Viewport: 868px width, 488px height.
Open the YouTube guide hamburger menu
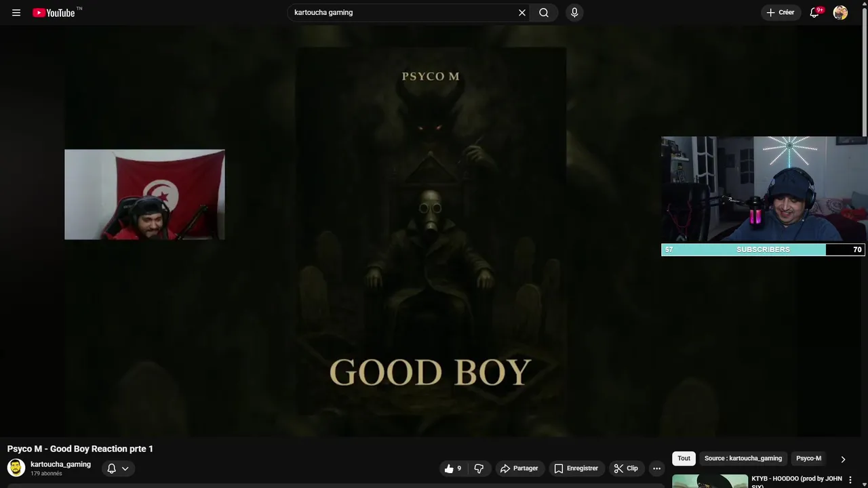(16, 13)
